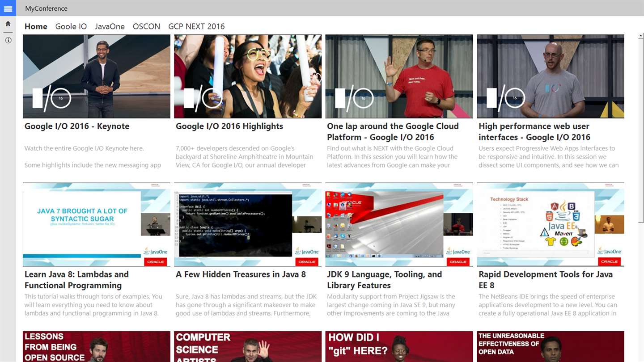
Task: Click the 'This tutorial walks through tons' description
Action: click(93, 305)
